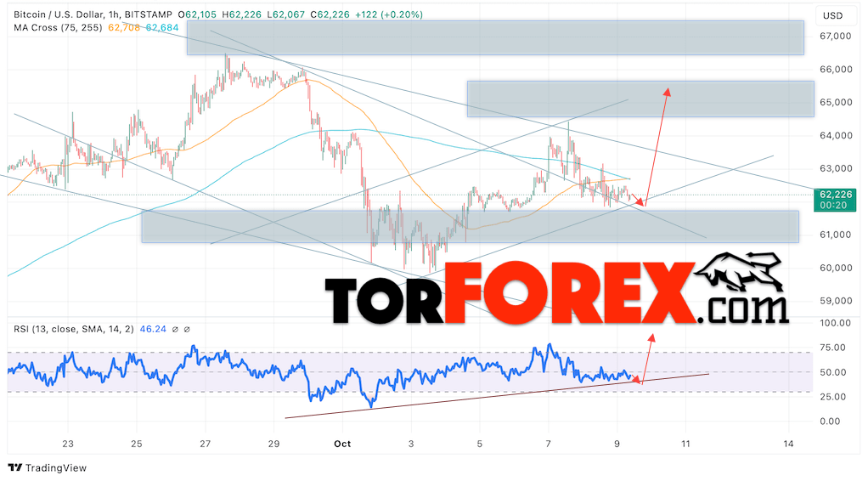868x481 pixels.
Task: Click the green current price tag 62,226
Action: point(836,200)
